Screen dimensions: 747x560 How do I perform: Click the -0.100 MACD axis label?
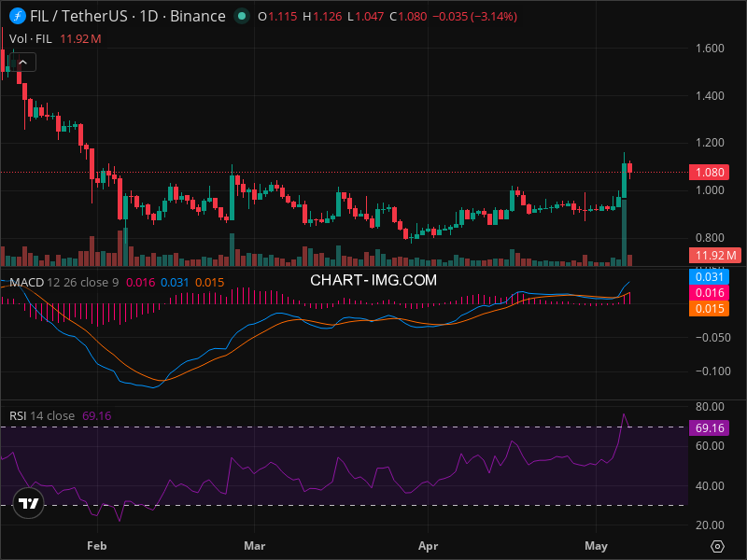[x=712, y=371]
